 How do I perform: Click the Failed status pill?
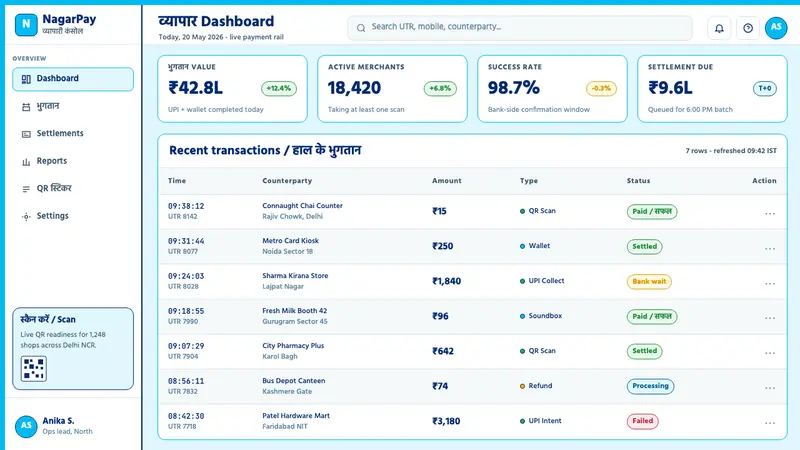tap(642, 421)
